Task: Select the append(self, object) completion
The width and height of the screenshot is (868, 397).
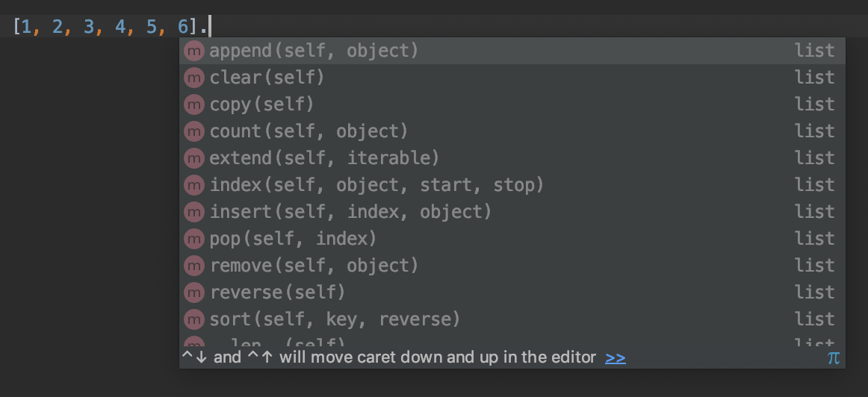Action: pos(314,51)
